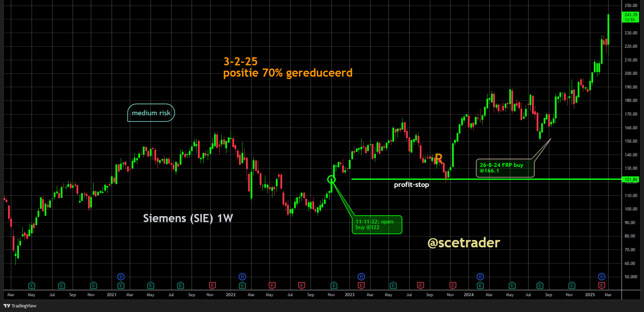Select the medium risk callout

click(151, 113)
